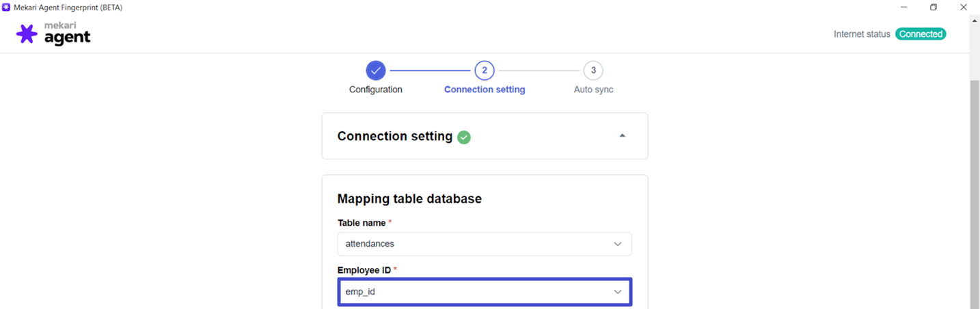The image size is (980, 309).
Task: Click the app icon in title bar
Action: tap(6, 8)
